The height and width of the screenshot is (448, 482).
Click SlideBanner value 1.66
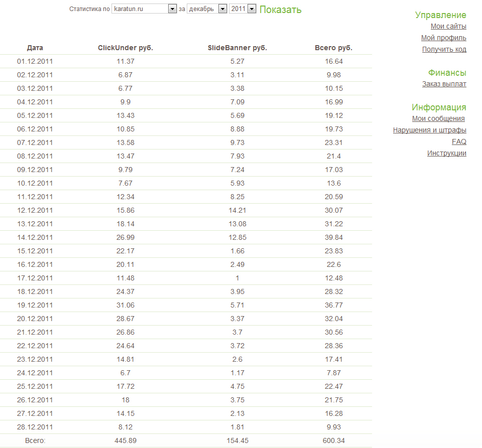click(237, 251)
